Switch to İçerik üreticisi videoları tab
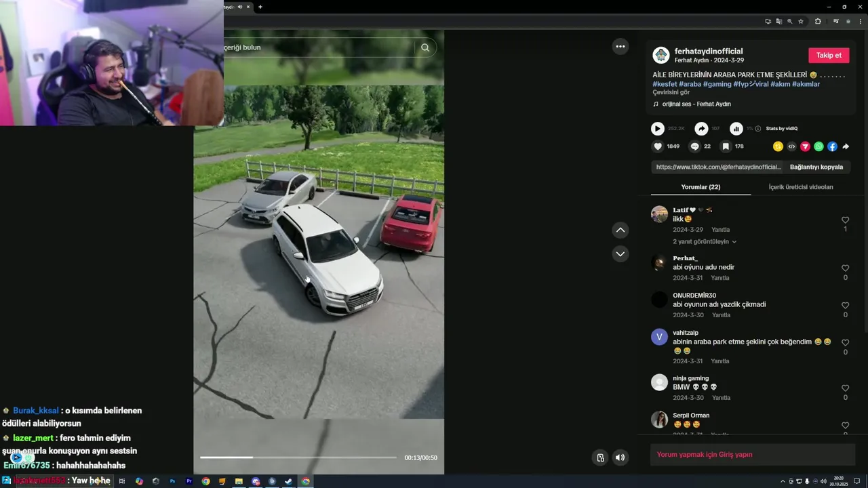This screenshot has width=868, height=488. coord(801,187)
